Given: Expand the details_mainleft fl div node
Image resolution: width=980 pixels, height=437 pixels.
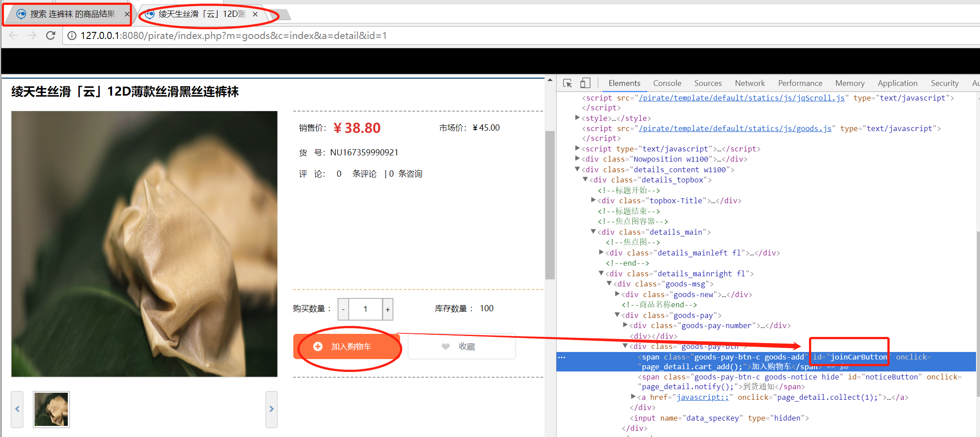Looking at the screenshot, I should tap(601, 252).
